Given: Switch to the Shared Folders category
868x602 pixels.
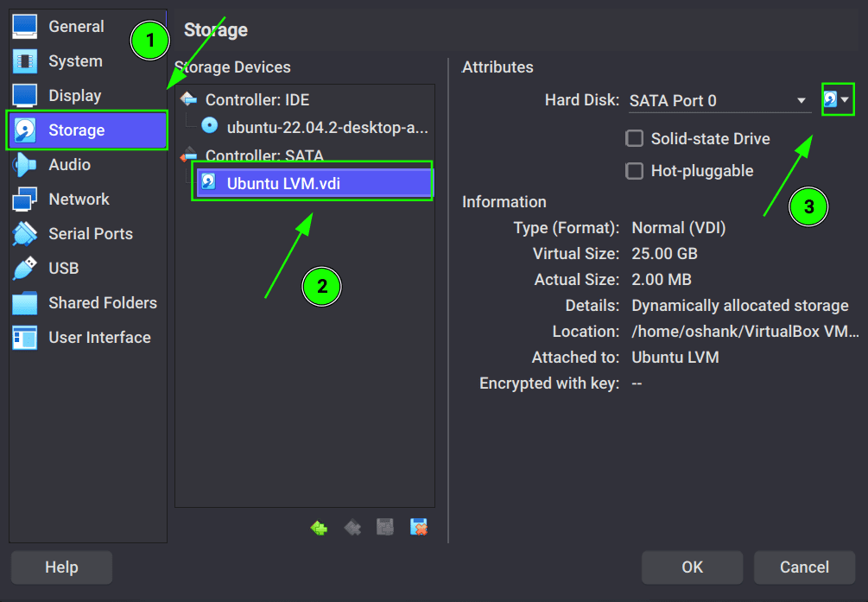Looking at the screenshot, I should coord(102,303).
